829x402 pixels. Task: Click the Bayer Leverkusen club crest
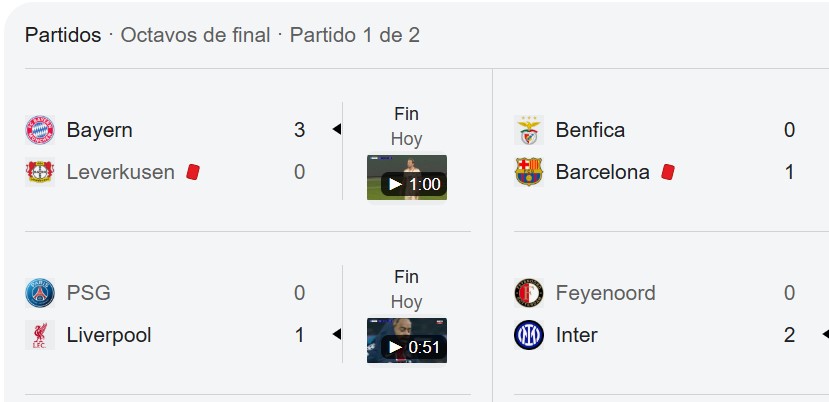pyautogui.click(x=40, y=172)
